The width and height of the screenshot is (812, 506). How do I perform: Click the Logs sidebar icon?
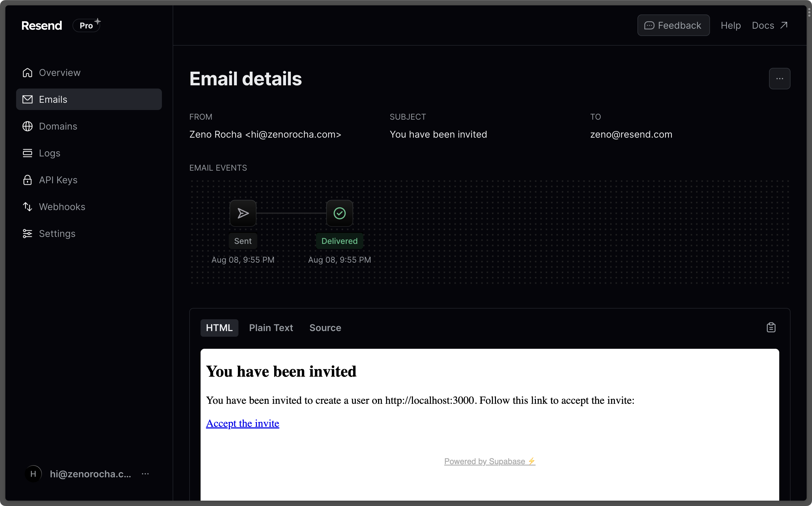[x=27, y=153]
